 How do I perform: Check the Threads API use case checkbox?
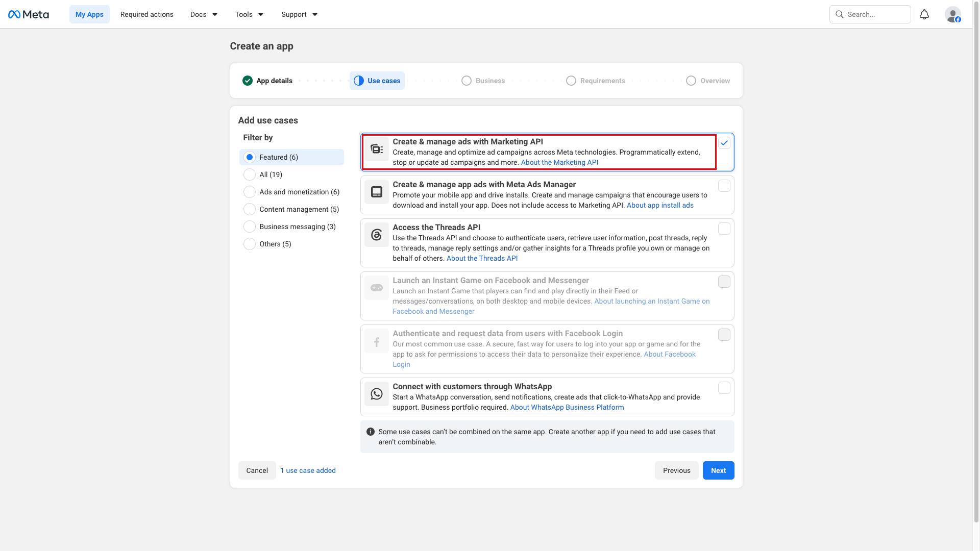724,229
